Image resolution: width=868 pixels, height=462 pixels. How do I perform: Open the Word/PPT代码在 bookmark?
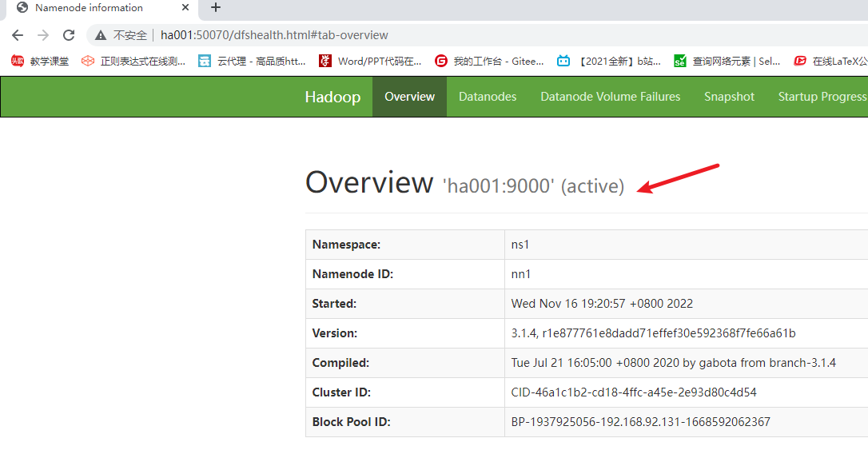click(x=370, y=62)
